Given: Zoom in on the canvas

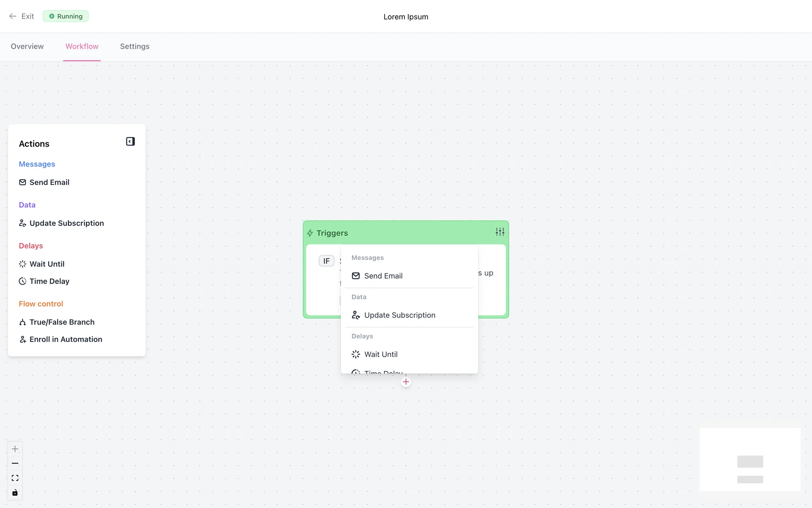Looking at the screenshot, I should [x=15, y=449].
